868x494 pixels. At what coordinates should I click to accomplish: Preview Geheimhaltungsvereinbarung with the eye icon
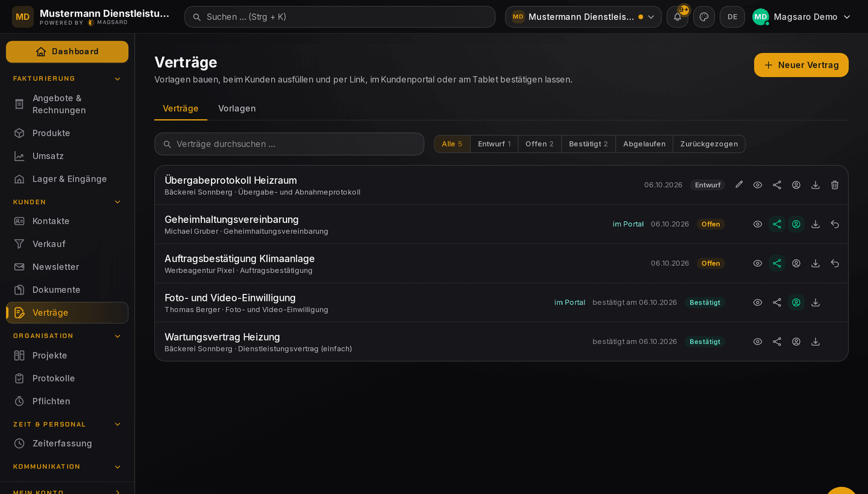point(758,224)
